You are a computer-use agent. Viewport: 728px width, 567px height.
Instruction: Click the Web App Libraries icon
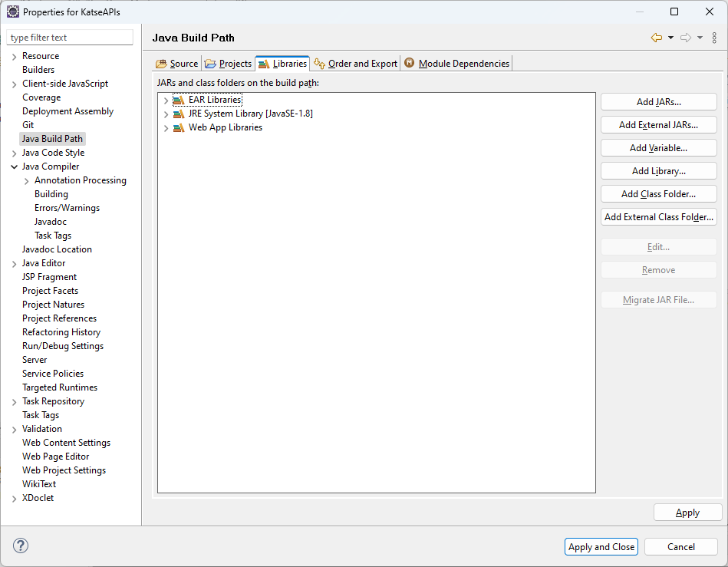click(179, 127)
